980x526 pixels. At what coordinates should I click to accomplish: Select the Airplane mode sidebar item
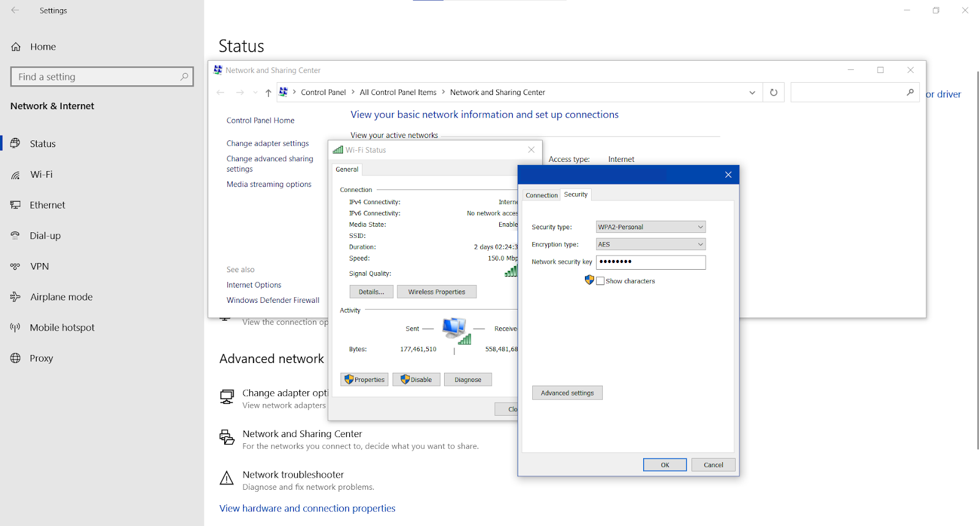(61, 297)
